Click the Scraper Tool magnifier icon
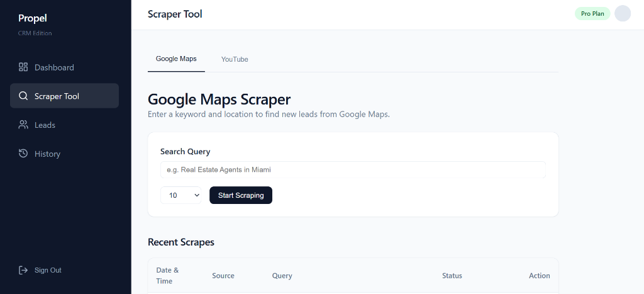The width and height of the screenshot is (644, 294). 23,96
